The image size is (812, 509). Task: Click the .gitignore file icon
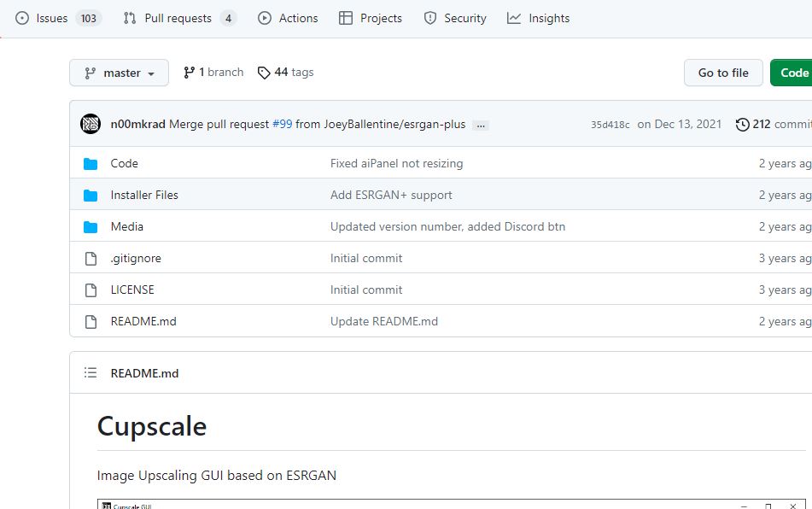click(91, 259)
